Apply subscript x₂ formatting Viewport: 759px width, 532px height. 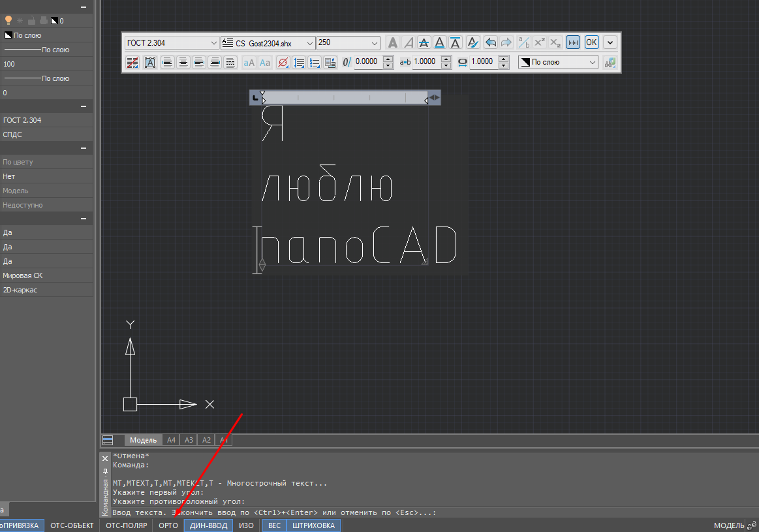(555, 42)
